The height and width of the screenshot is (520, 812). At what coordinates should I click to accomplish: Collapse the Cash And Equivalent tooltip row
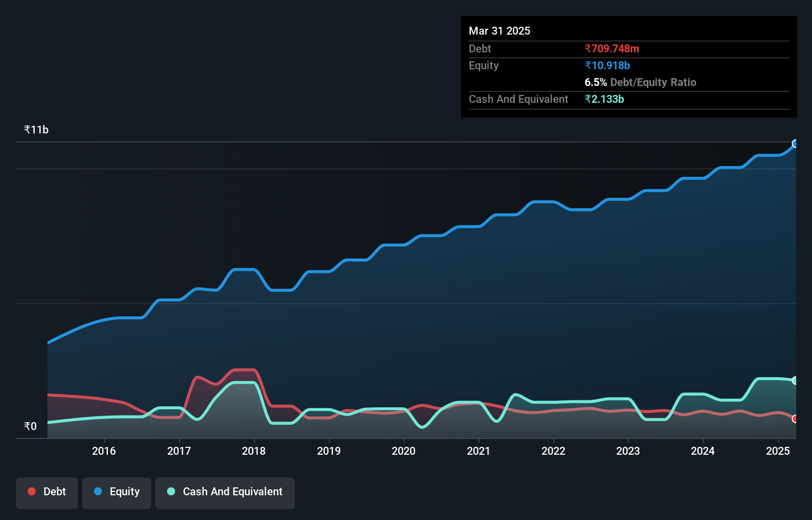[518, 99]
